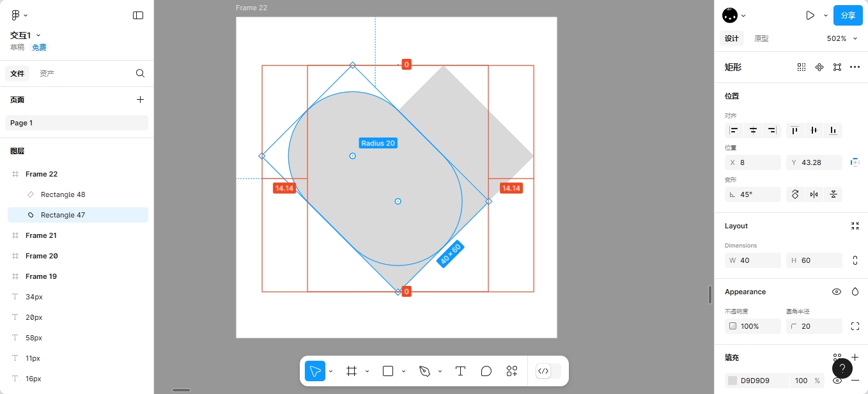Switch to the 资产 tab
Screen dimensions: 868x394
[x=47, y=74]
